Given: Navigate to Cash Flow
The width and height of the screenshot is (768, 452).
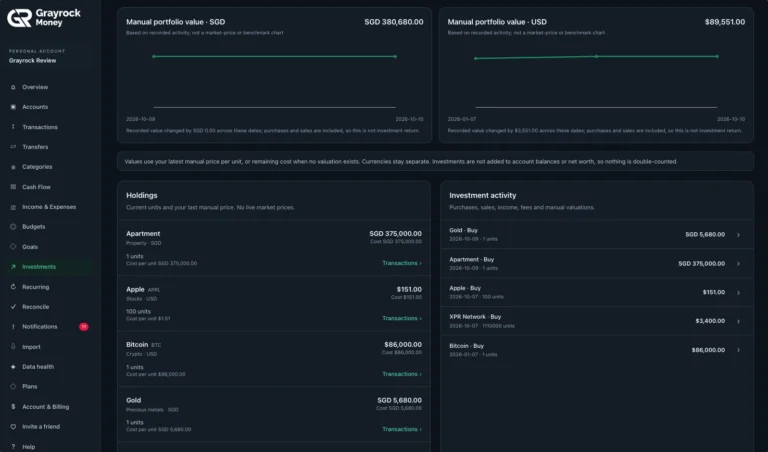Looking at the screenshot, I should (36, 187).
